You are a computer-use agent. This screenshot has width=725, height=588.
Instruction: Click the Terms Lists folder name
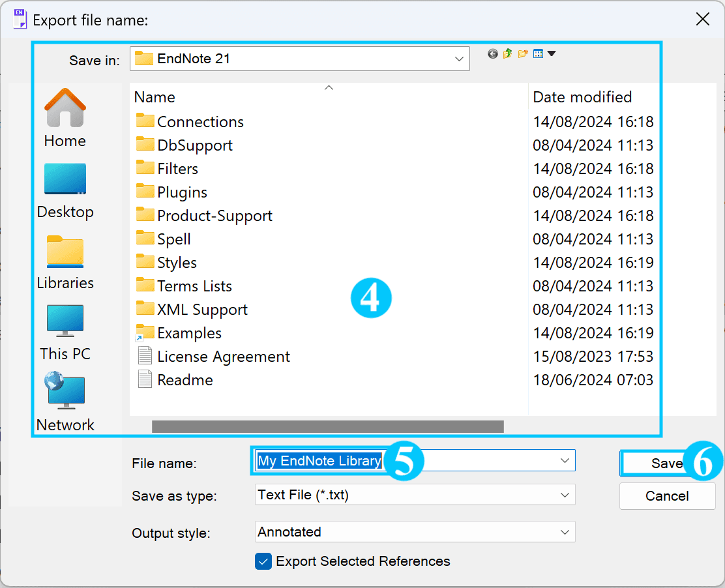[194, 286]
